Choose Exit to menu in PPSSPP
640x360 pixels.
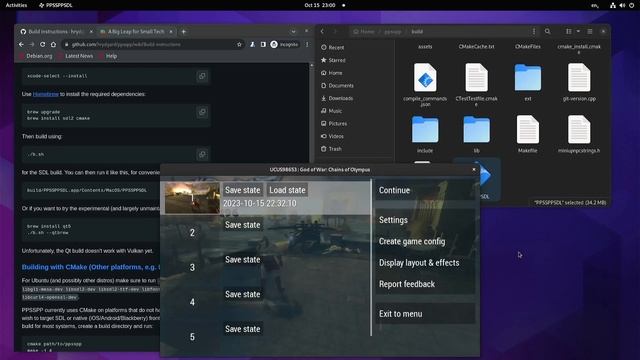tap(425, 314)
